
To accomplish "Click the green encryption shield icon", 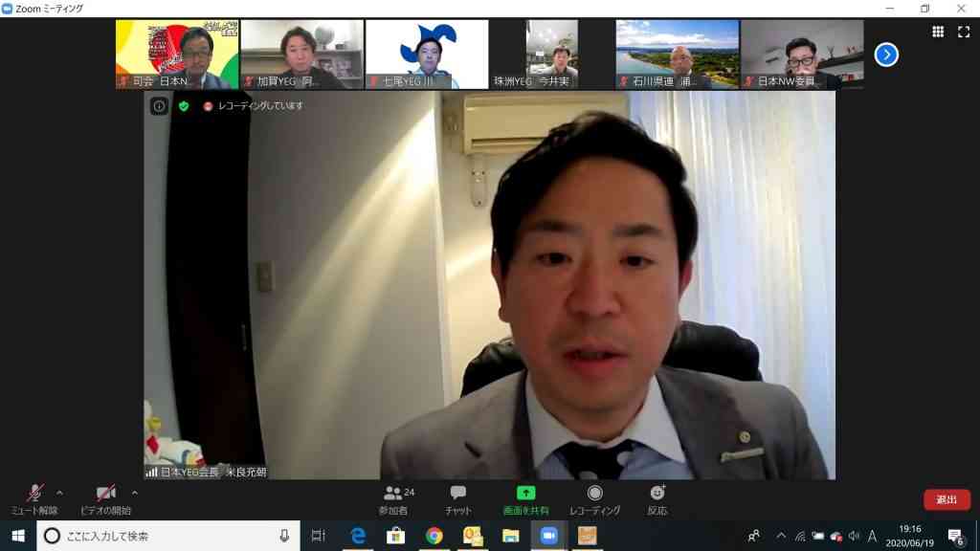I will (184, 106).
